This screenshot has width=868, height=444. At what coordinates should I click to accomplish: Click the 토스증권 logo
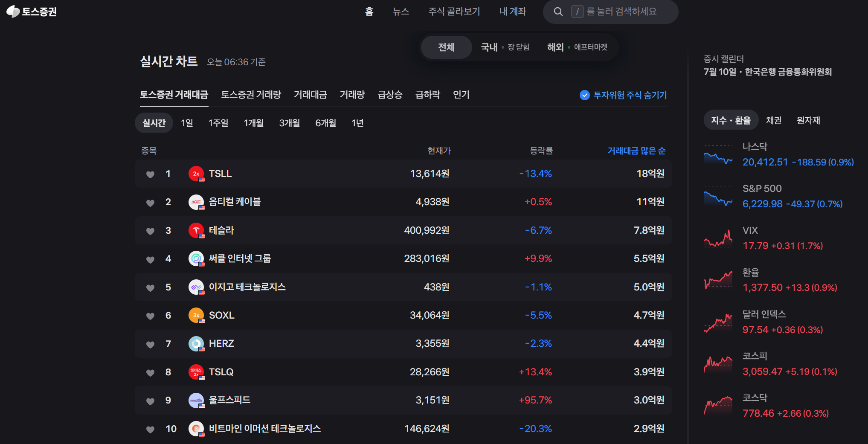coord(32,12)
